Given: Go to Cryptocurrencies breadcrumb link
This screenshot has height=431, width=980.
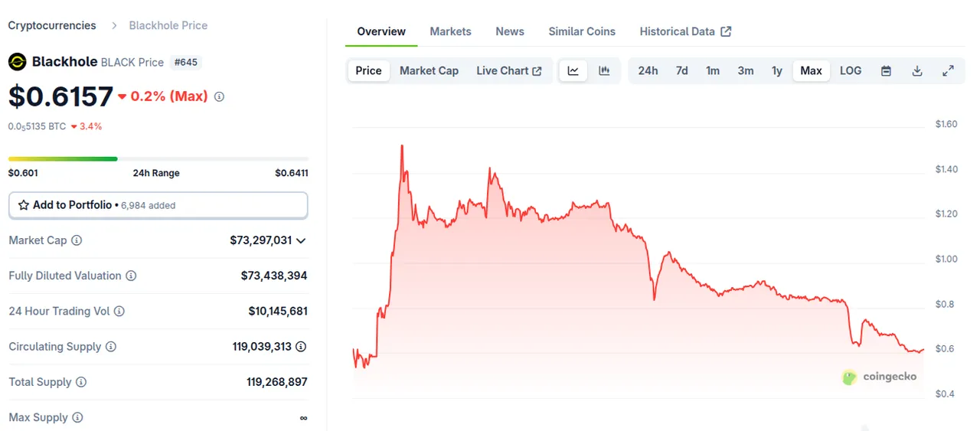Looking at the screenshot, I should pyautogui.click(x=52, y=25).
